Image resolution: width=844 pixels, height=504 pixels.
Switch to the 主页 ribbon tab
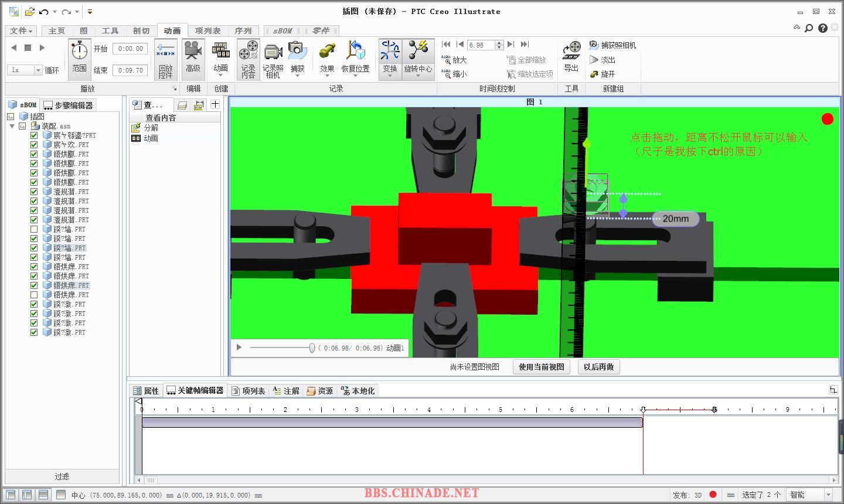tap(57, 30)
